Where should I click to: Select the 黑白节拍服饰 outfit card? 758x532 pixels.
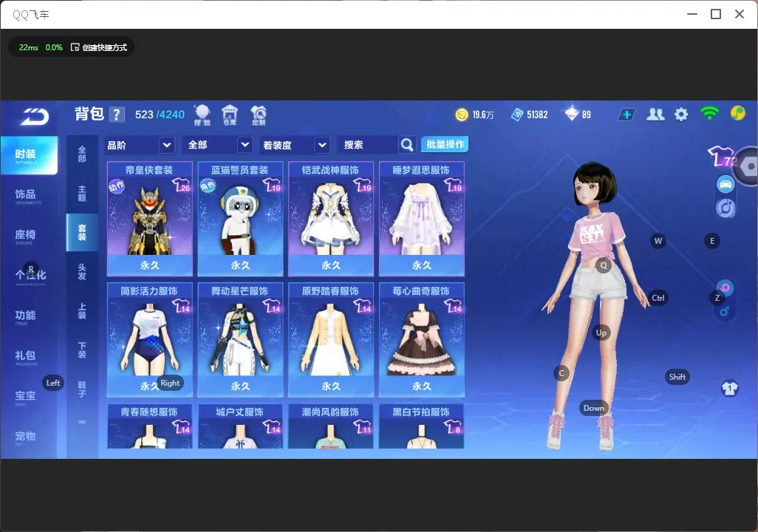[x=422, y=426]
